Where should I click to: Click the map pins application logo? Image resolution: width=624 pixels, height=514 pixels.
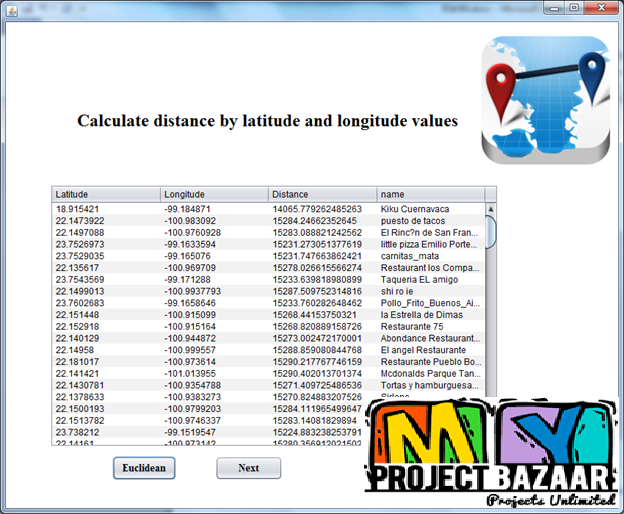coord(545,98)
